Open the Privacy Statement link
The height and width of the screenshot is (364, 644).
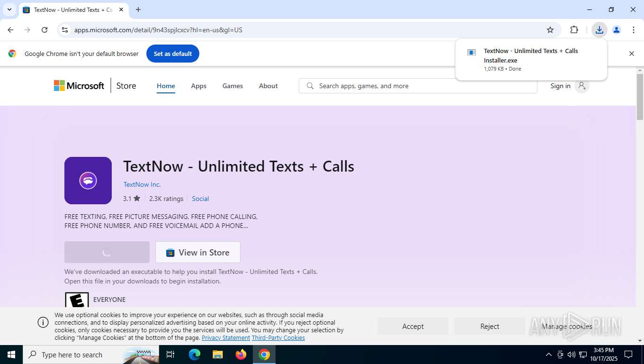coord(226,338)
